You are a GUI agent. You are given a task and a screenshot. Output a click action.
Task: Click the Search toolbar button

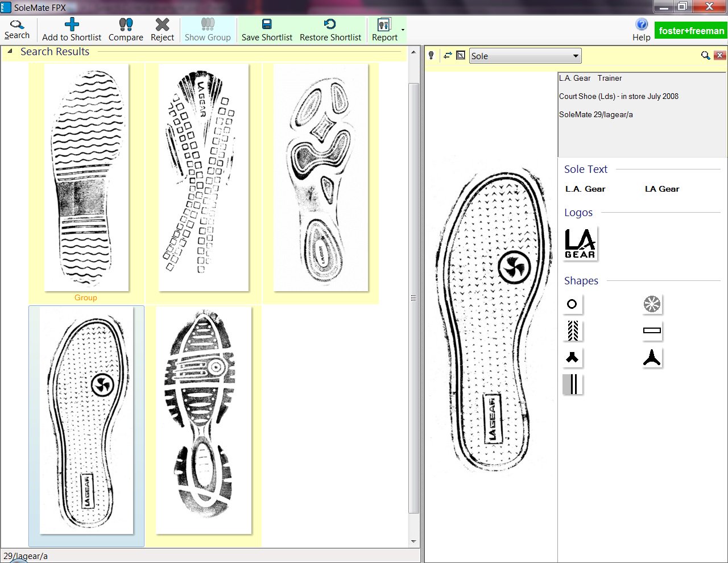(x=17, y=30)
